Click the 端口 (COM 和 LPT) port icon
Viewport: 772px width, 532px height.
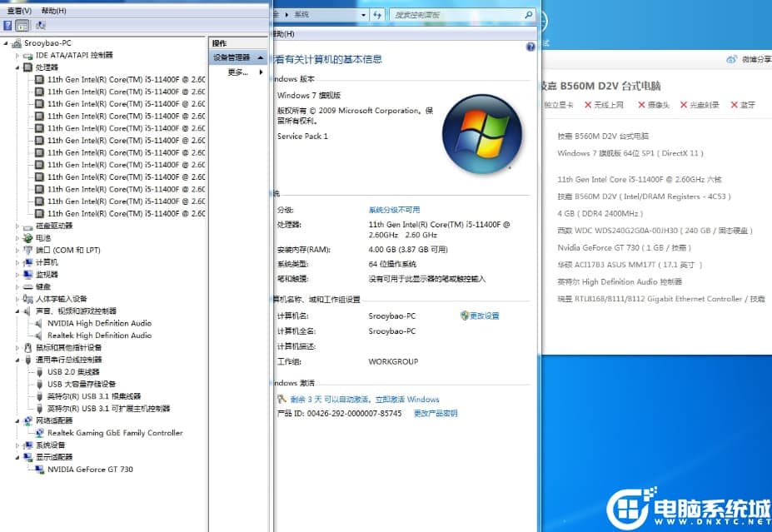[x=28, y=250]
